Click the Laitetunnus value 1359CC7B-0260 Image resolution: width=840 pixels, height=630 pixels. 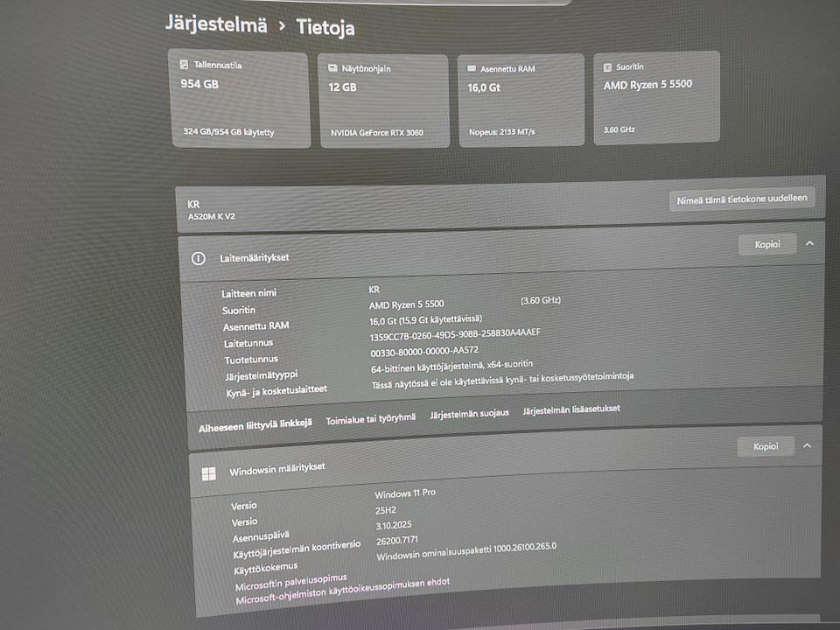455,334
